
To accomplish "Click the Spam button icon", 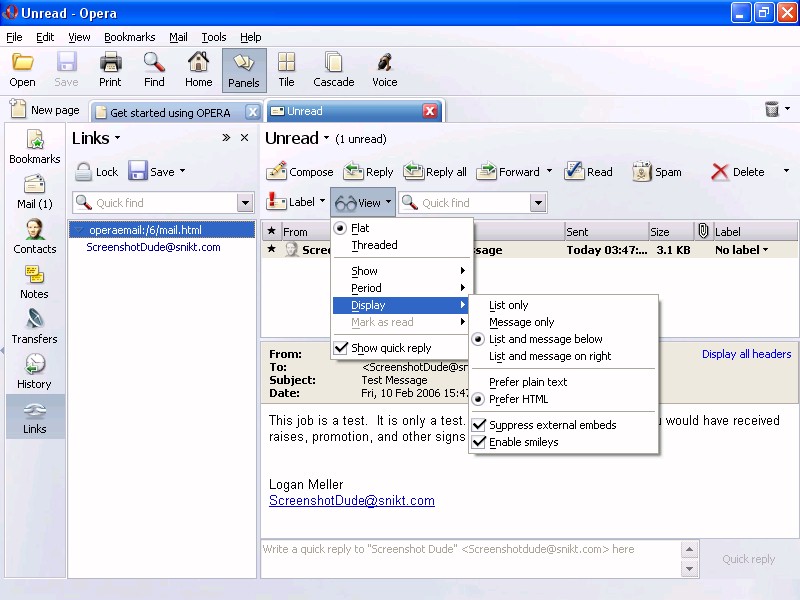I will [643, 172].
